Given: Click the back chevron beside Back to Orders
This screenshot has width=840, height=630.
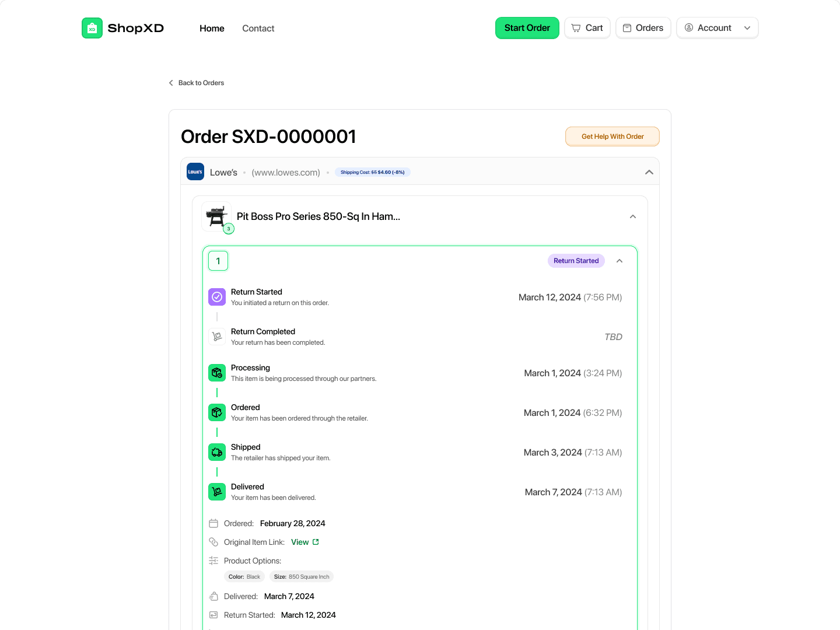Looking at the screenshot, I should (171, 83).
